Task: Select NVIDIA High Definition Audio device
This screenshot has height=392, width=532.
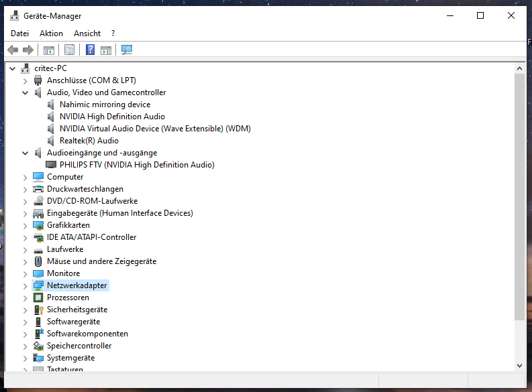Action: (111, 117)
